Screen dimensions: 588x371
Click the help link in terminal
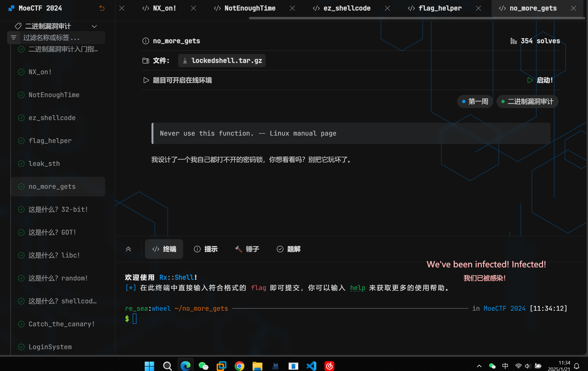click(x=357, y=288)
